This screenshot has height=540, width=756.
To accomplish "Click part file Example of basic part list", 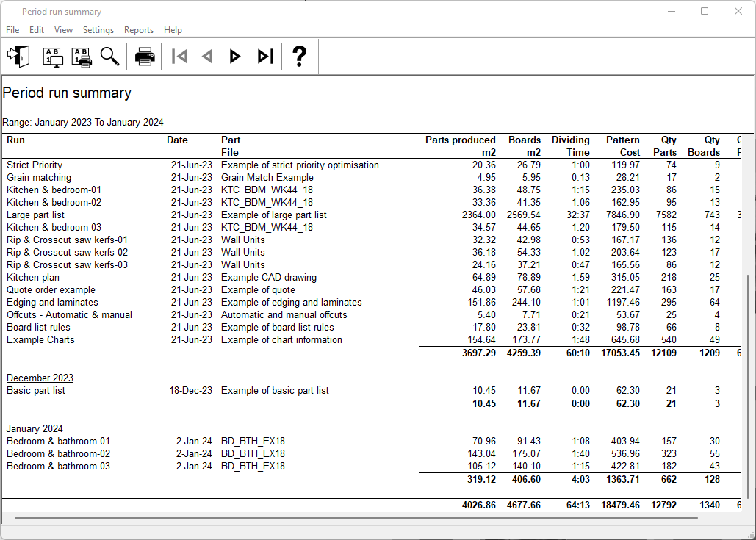I will (275, 391).
